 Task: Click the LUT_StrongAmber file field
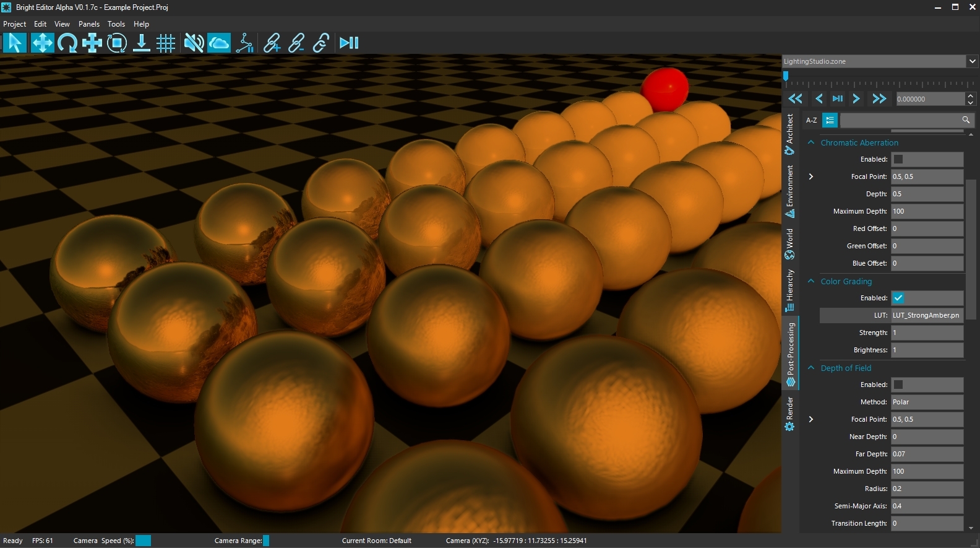click(x=927, y=315)
